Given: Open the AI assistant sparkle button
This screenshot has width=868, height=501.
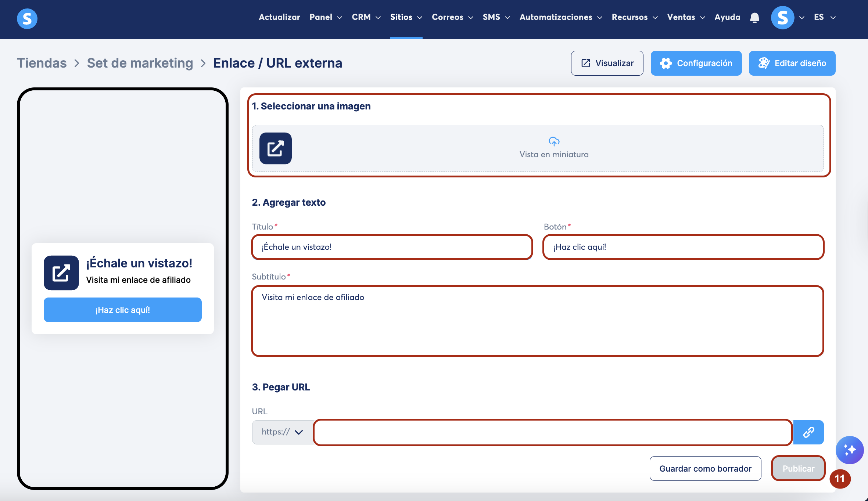Looking at the screenshot, I should click(850, 450).
